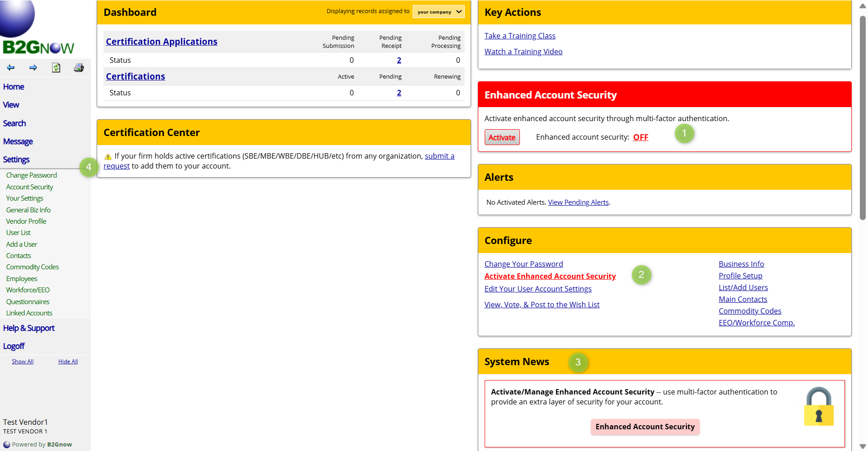Click the small globe icon beside Powered by
The width and height of the screenshot is (868, 451).
[x=7, y=445]
